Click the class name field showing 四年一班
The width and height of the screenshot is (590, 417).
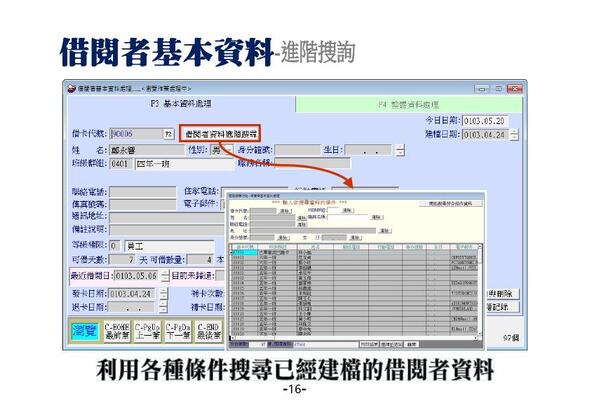(x=184, y=164)
